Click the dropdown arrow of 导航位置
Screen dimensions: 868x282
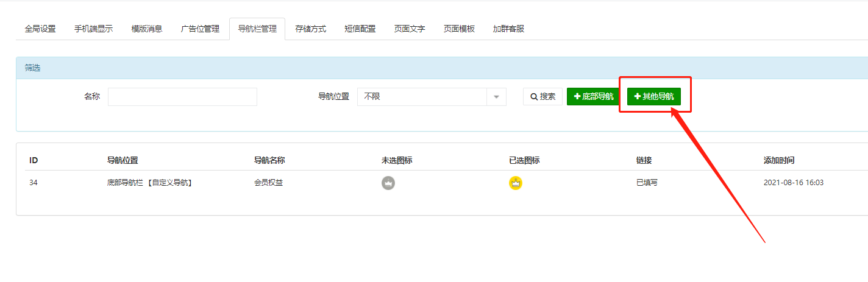coord(496,97)
